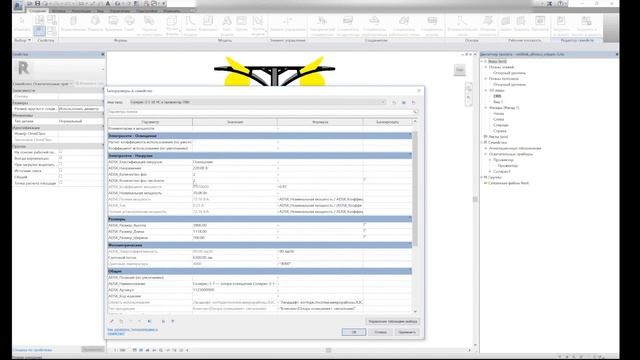Open the 'Вставка' ribbon tab

pos(59,11)
